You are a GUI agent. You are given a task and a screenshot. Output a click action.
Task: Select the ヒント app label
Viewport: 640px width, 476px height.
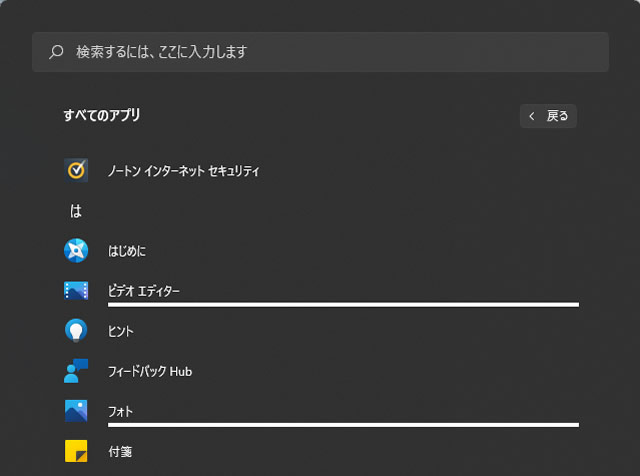tap(121, 331)
